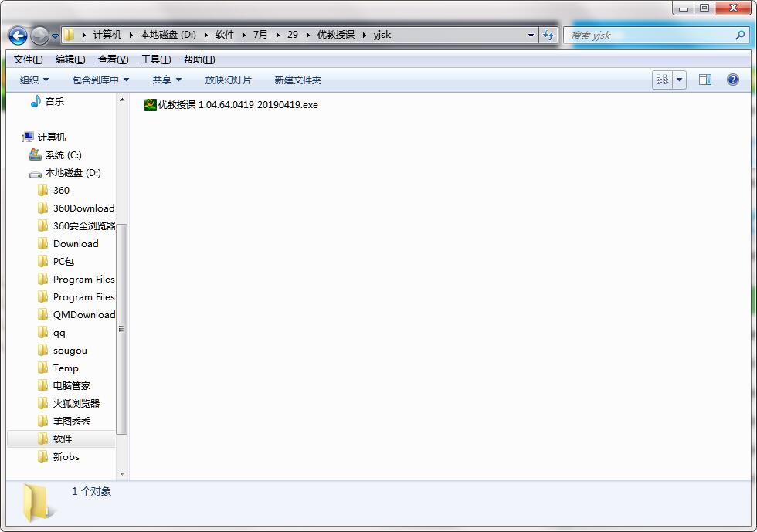757x532 pixels.
Task: Click the 新建文件夹 button
Action: click(x=298, y=80)
